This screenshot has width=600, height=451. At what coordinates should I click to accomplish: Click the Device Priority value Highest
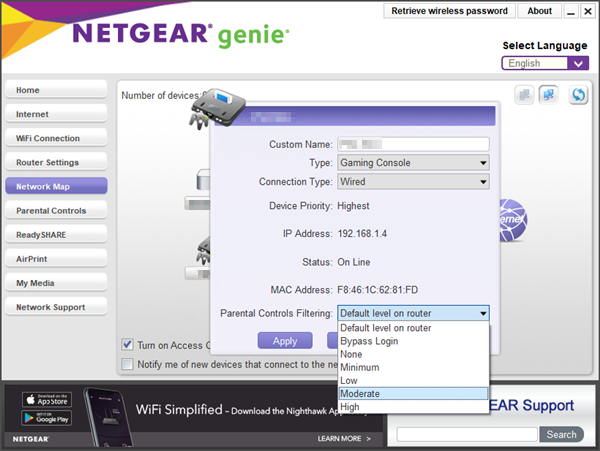pyautogui.click(x=353, y=206)
